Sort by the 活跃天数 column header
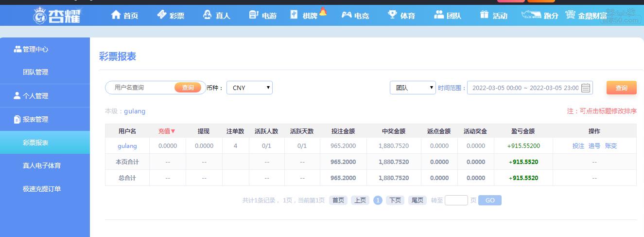This screenshot has width=644, height=237. pos(302,131)
